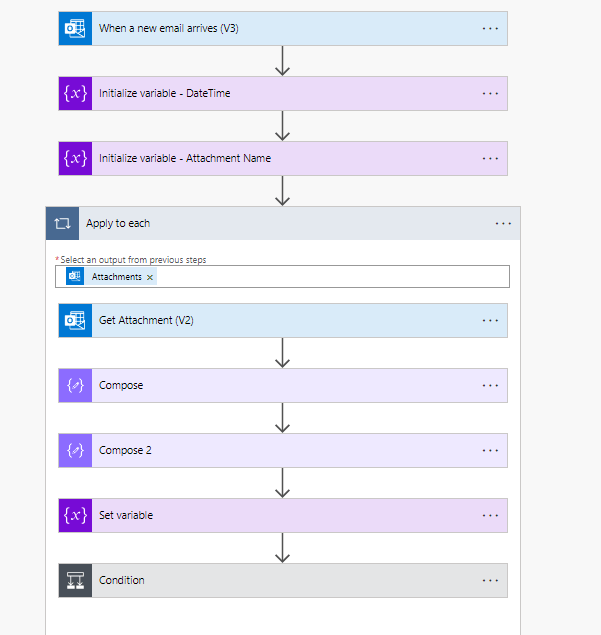Open the Condition step's ellipsis menu
601x635 pixels.
(x=490, y=580)
